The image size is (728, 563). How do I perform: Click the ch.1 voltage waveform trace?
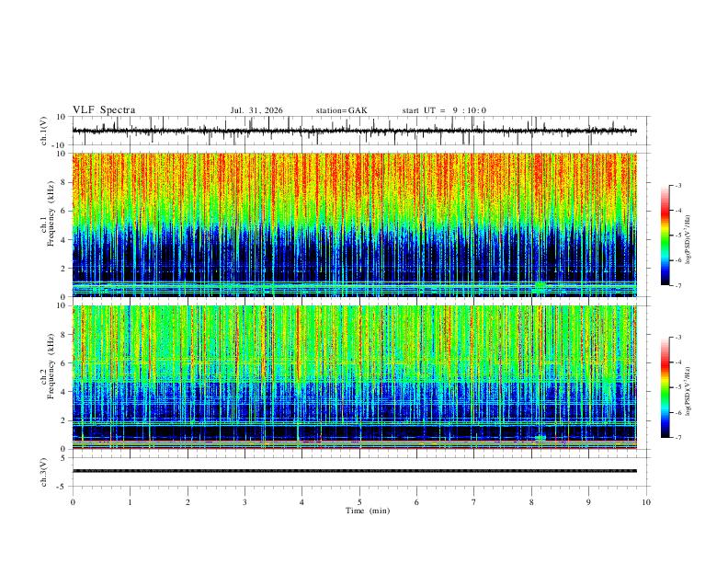354,131
